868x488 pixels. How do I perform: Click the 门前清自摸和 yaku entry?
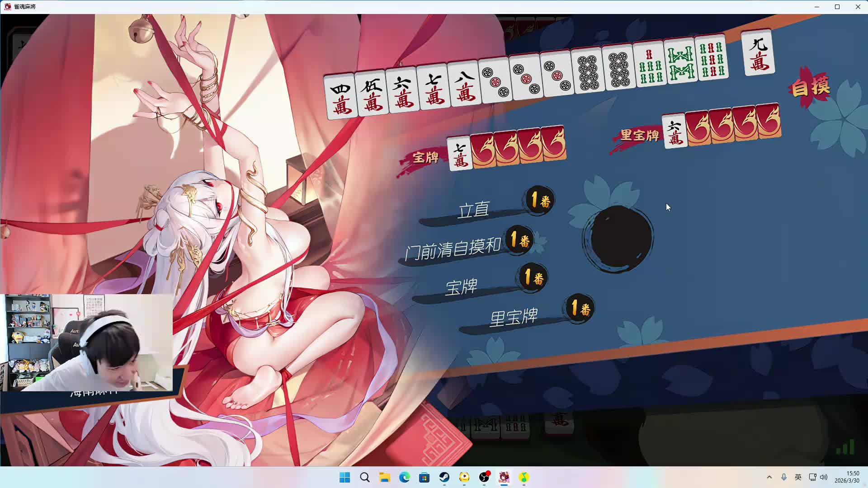(x=452, y=248)
